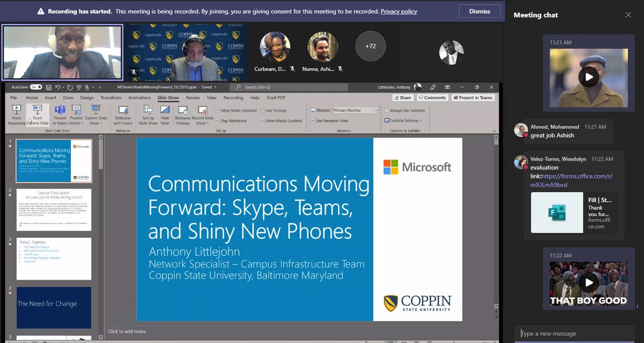Switch to the Home tab

pos(32,98)
